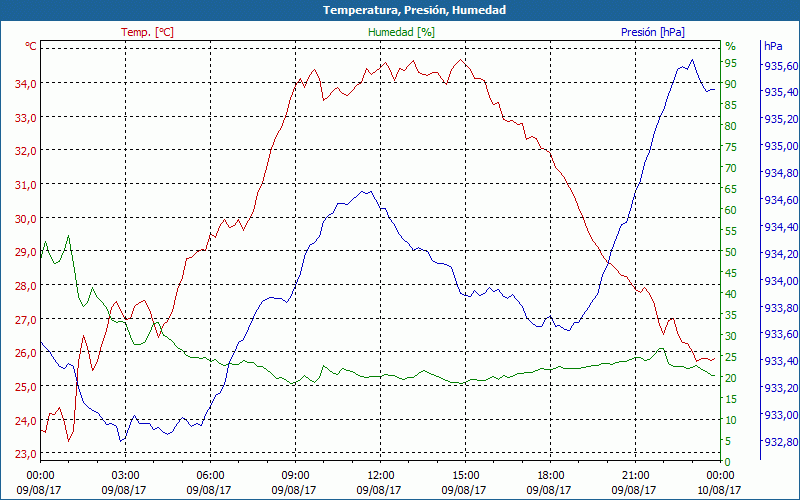Click humidity axis value '50'
The width and height of the screenshot is (800, 500).
click(x=731, y=252)
